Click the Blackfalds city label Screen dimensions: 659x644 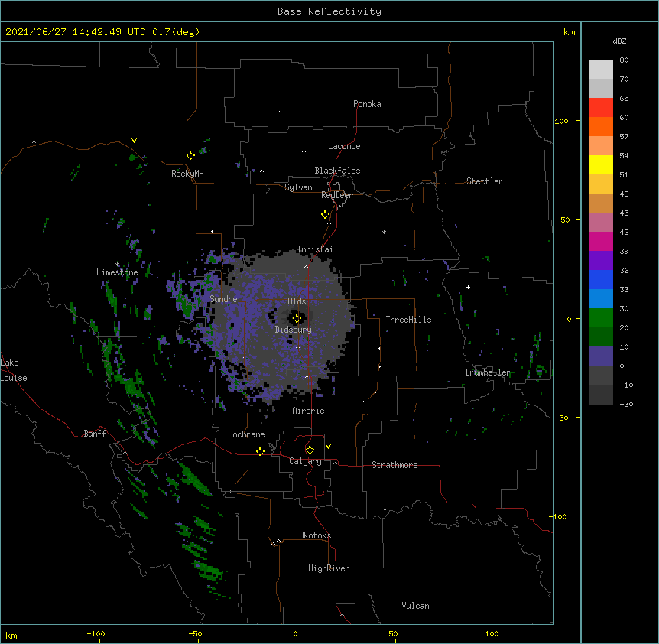(x=337, y=171)
